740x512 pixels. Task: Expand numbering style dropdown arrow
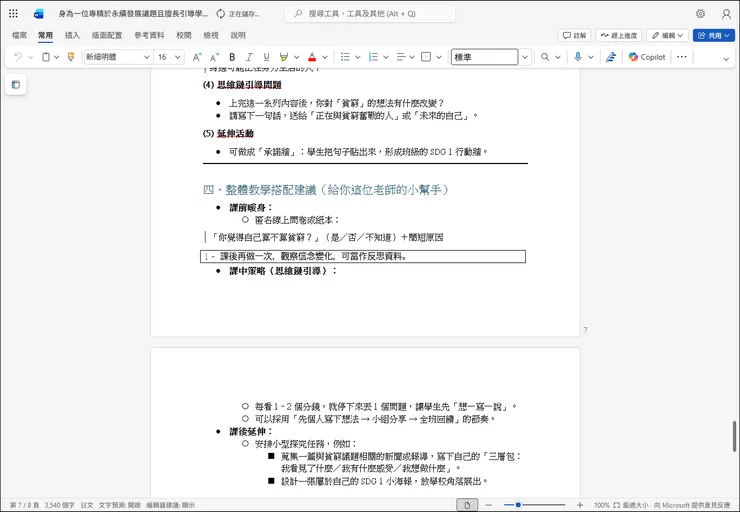click(386, 57)
